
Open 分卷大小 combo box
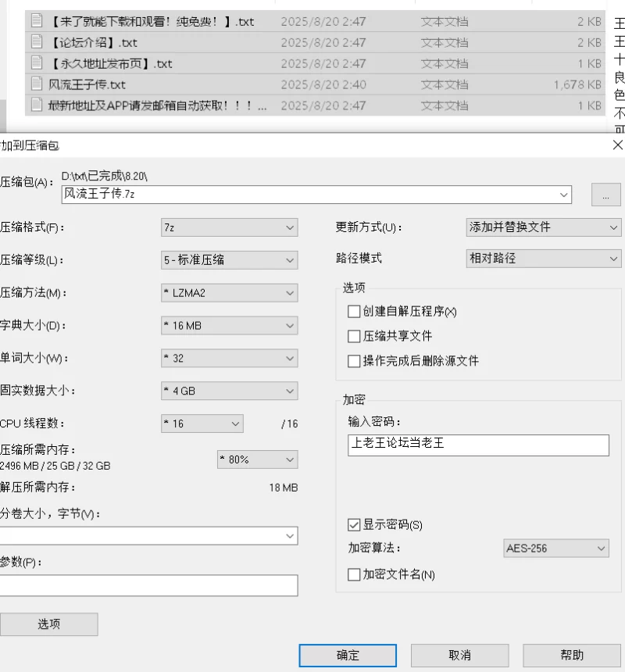(148, 536)
